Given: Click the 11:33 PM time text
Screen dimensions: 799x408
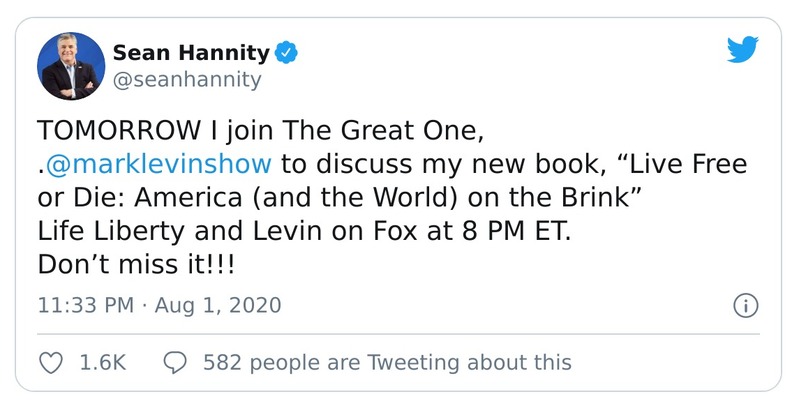Looking at the screenshot, I should point(83,304).
